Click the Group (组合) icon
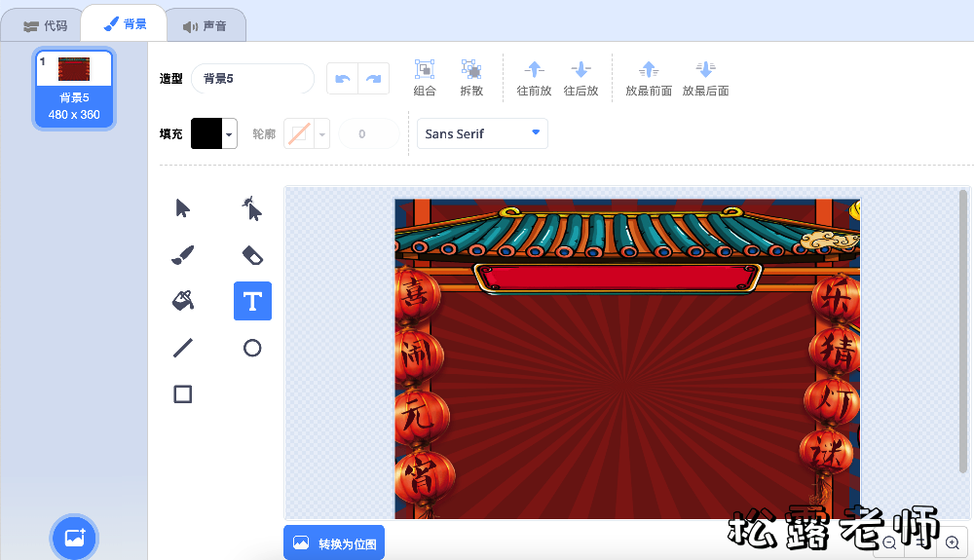The height and width of the screenshot is (560, 974). pyautogui.click(x=425, y=78)
